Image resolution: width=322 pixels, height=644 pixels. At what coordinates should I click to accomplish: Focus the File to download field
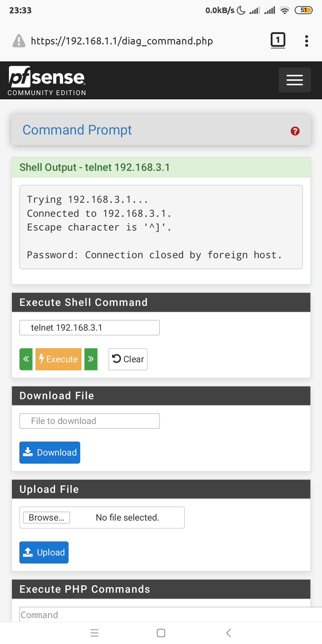[x=89, y=421]
